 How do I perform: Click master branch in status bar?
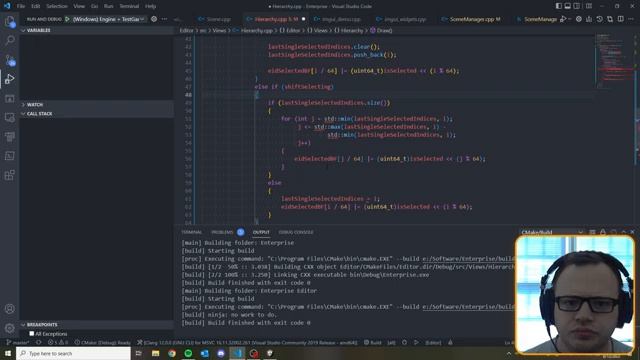[x=18, y=342]
